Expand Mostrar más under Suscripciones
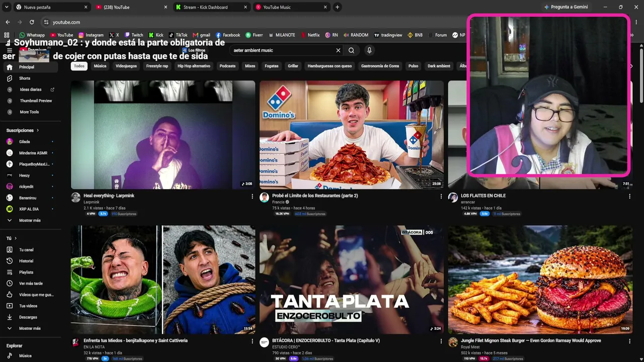Viewport: 644px width, 362px height. click(30, 220)
